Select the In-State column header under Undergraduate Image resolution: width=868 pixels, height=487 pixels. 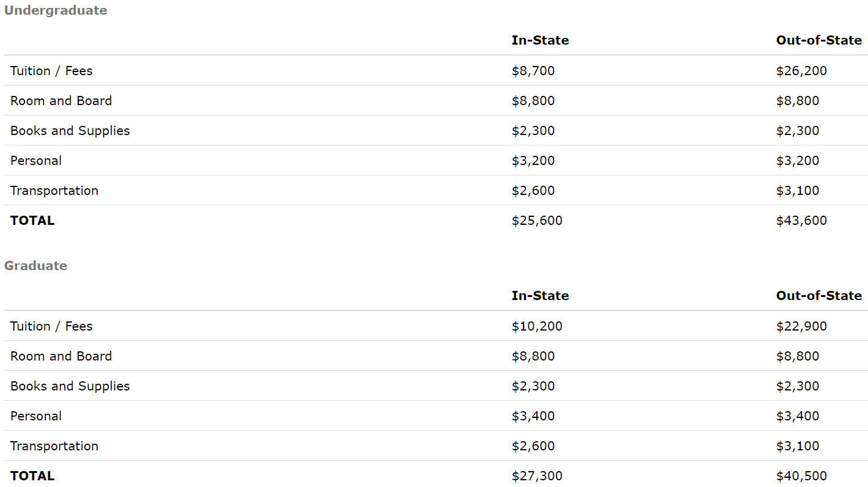(540, 40)
